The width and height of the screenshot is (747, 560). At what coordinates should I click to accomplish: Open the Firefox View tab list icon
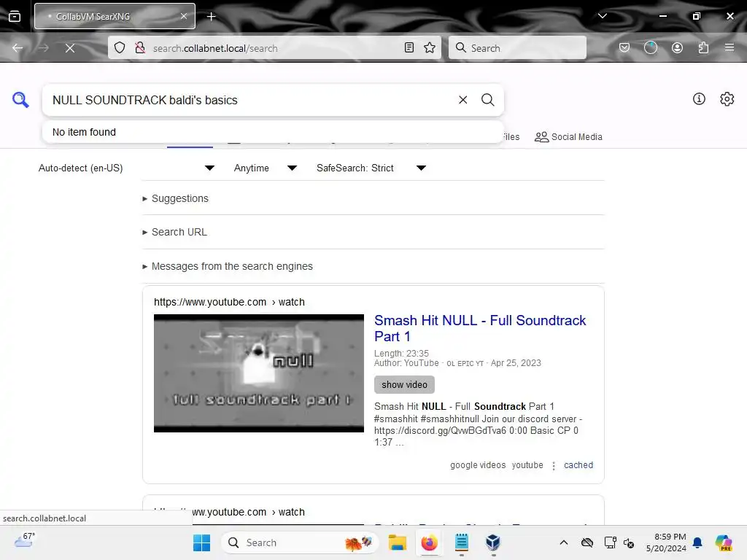coord(15,16)
